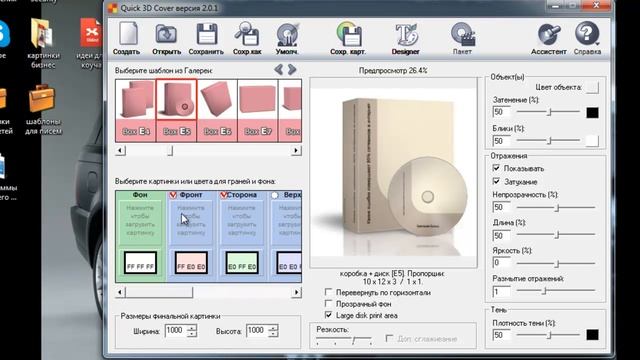The height and width of the screenshot is (360, 640).
Task: Click the Блики percent field
Action: point(502,141)
